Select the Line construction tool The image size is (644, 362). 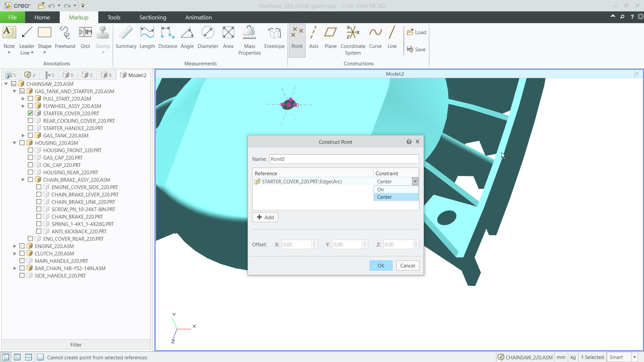pos(392,38)
